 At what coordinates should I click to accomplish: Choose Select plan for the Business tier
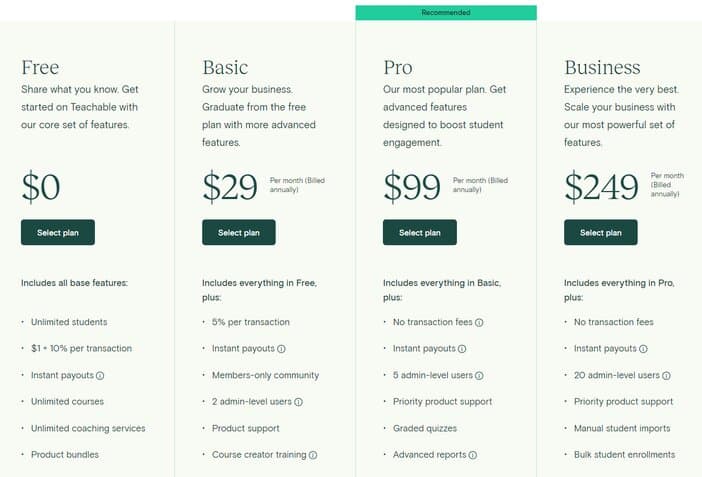[x=601, y=232]
